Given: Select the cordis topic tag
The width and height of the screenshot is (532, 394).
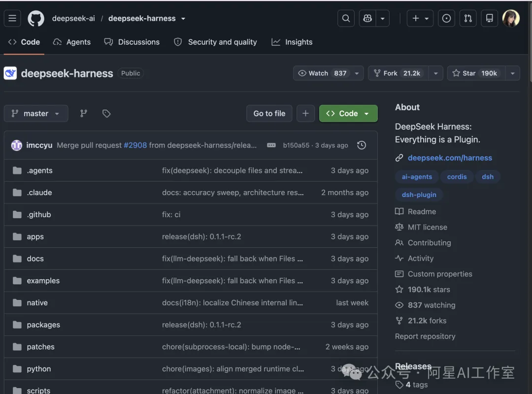Looking at the screenshot, I should pyautogui.click(x=457, y=177).
